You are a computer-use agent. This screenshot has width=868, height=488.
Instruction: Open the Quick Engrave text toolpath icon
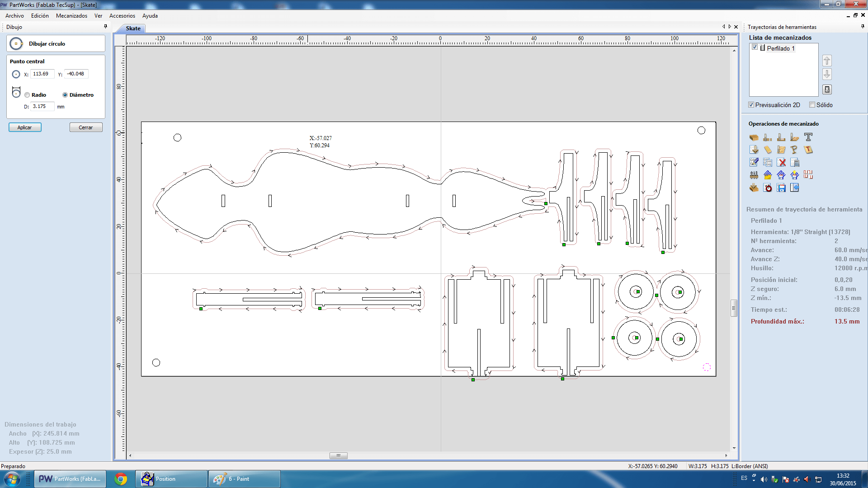(x=808, y=137)
